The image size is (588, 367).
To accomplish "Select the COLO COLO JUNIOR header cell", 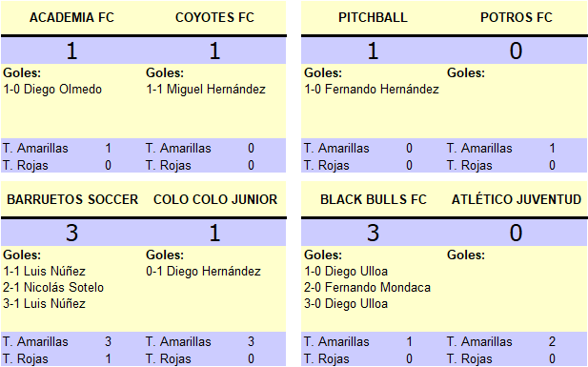I will pos(215,199).
